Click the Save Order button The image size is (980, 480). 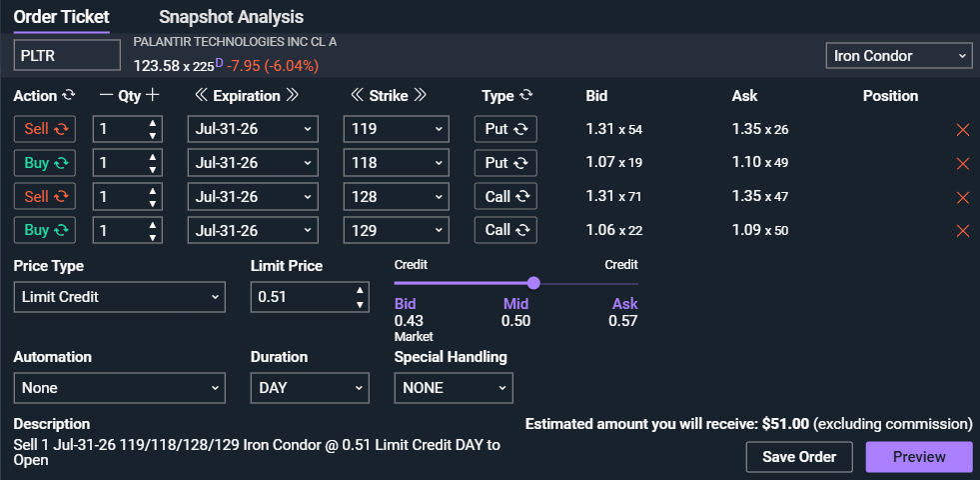pyautogui.click(x=799, y=457)
